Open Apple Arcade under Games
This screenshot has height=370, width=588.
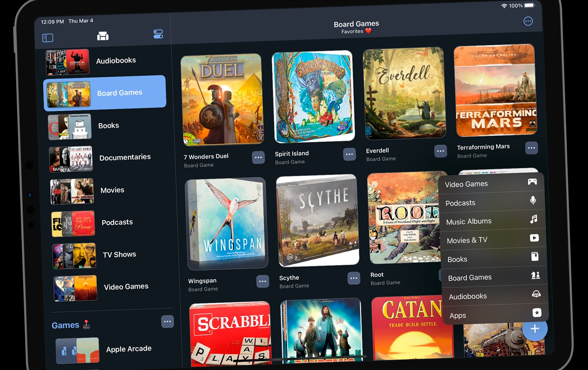point(129,348)
